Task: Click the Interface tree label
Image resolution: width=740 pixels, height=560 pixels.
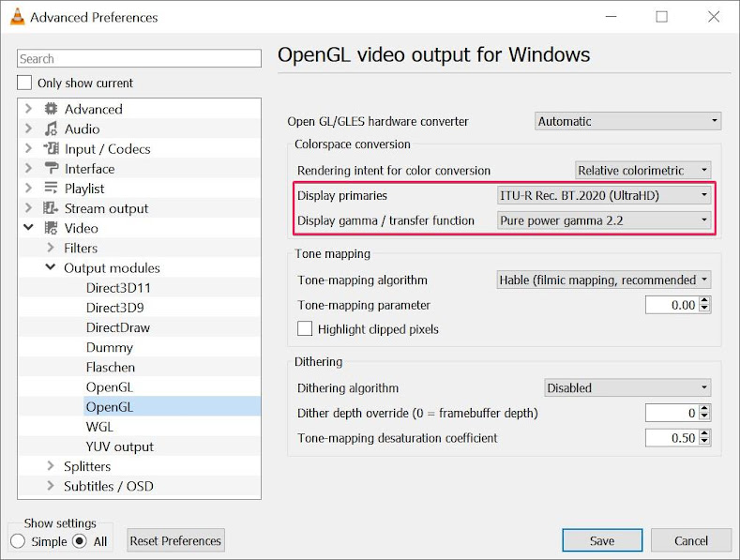Action: 90,169
